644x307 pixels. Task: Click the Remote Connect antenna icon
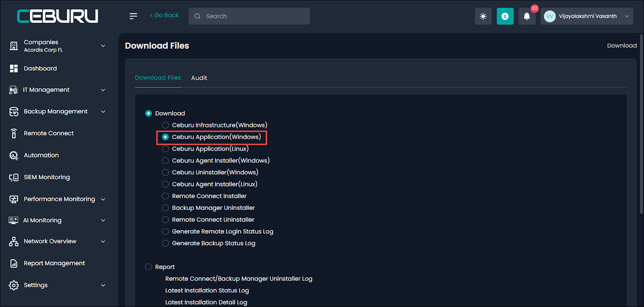(14, 133)
